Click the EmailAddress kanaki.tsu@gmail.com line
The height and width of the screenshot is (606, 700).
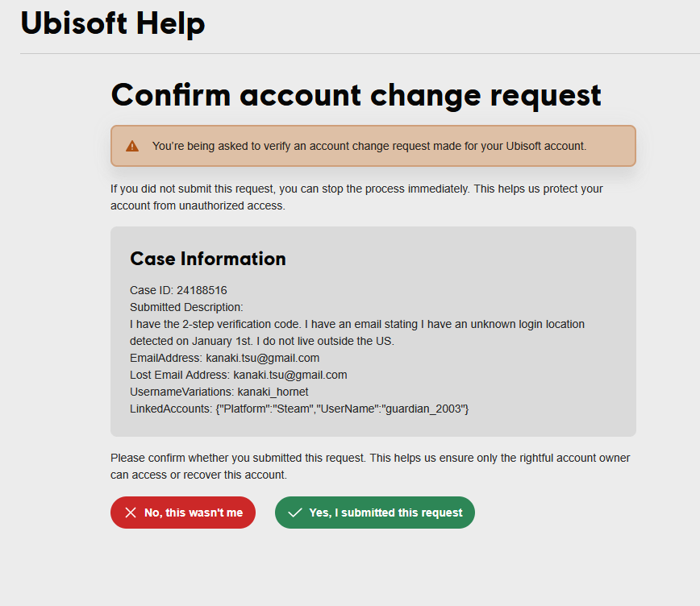pos(224,358)
